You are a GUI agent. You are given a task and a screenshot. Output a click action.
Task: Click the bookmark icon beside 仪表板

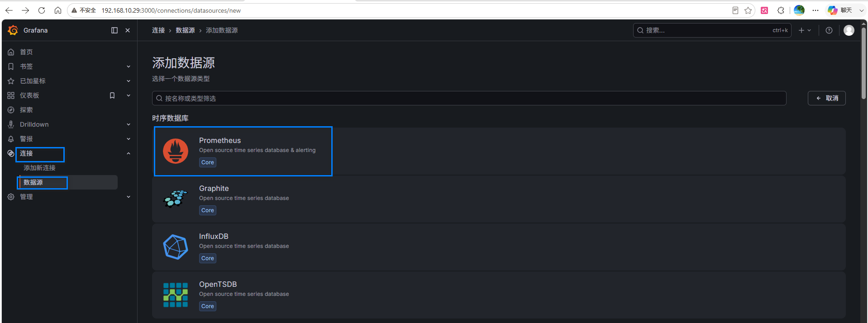[x=112, y=95]
